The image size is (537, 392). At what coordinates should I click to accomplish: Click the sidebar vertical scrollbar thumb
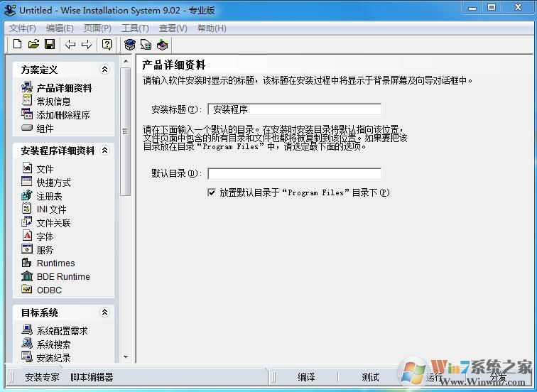tap(126, 131)
